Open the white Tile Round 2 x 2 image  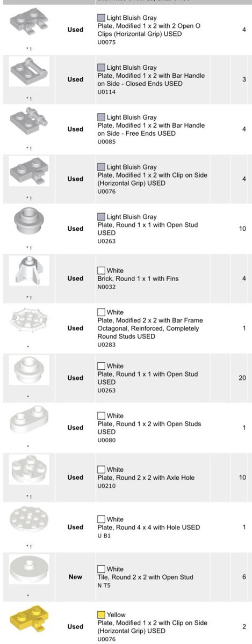29,569
